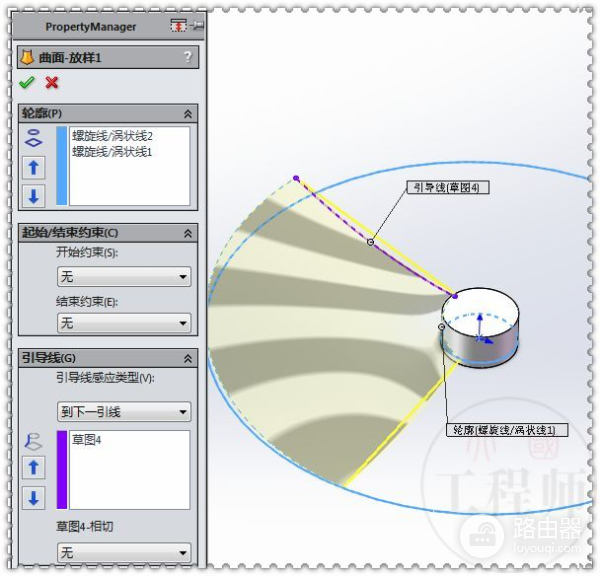Move guide curve 草图4 down
The height and width of the screenshot is (576, 600).
click(x=34, y=498)
